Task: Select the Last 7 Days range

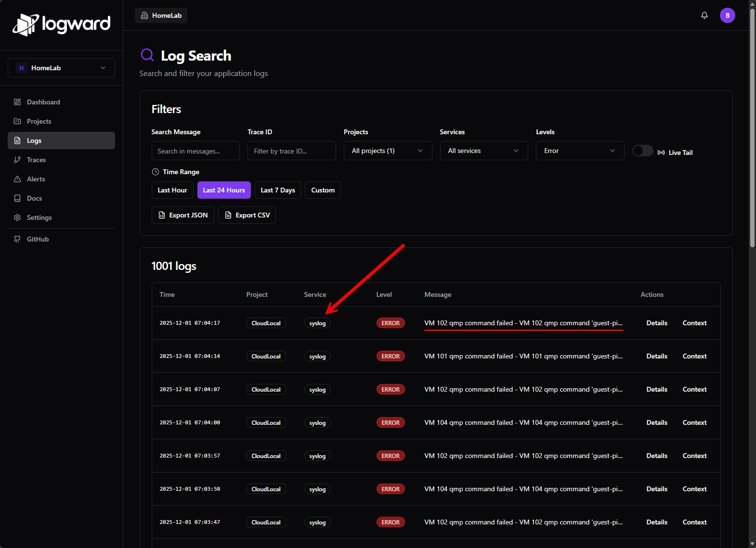Action: click(278, 190)
